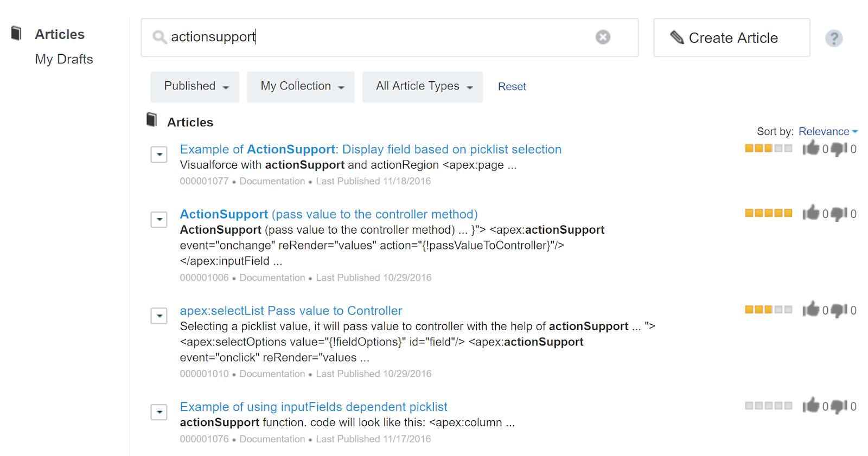Expand actions for article 000001077

[159, 155]
